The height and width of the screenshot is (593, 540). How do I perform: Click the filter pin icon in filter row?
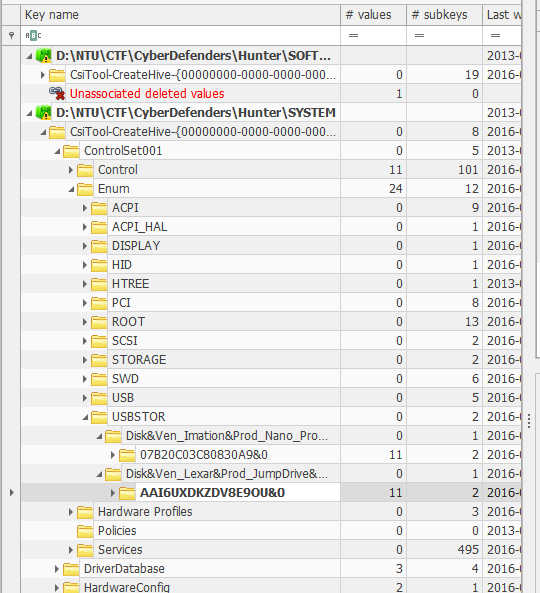click(11, 36)
